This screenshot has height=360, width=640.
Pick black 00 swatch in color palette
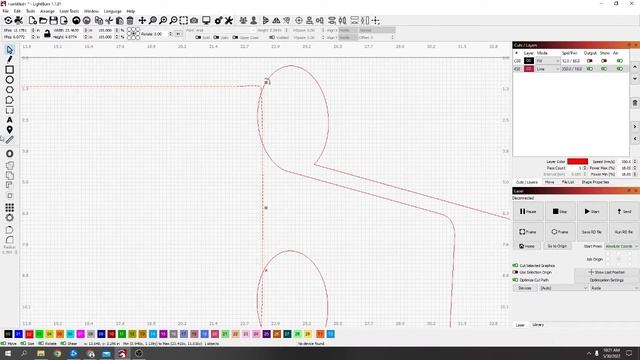pyautogui.click(x=8, y=334)
